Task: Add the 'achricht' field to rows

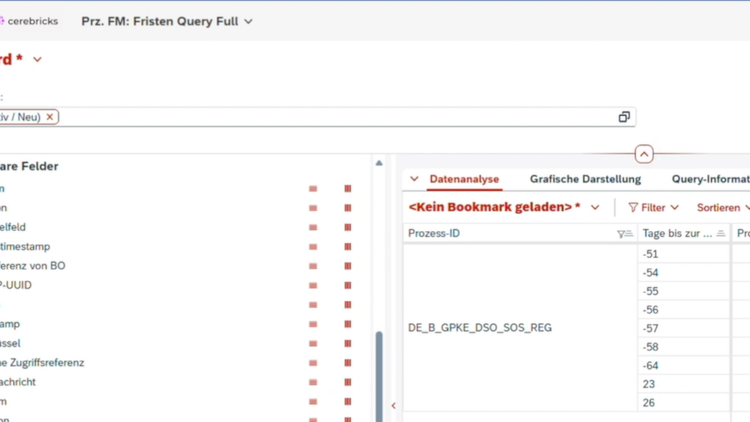Action: (313, 382)
